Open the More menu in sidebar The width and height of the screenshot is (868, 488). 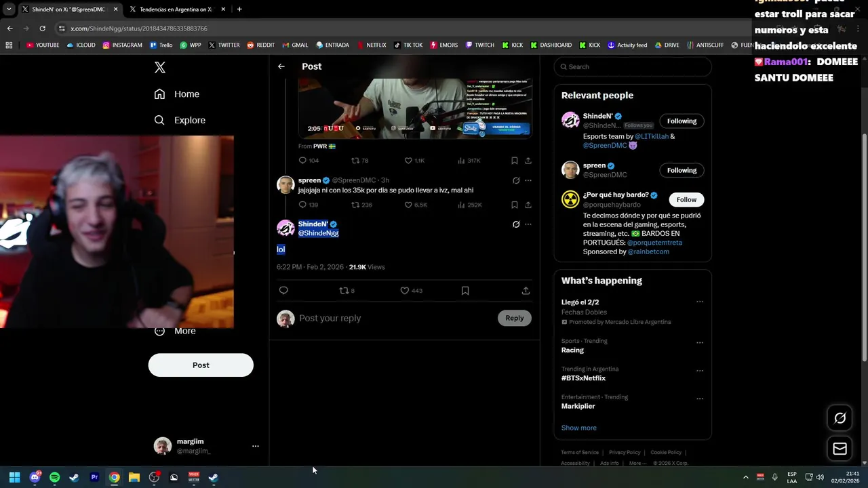[175, 331]
